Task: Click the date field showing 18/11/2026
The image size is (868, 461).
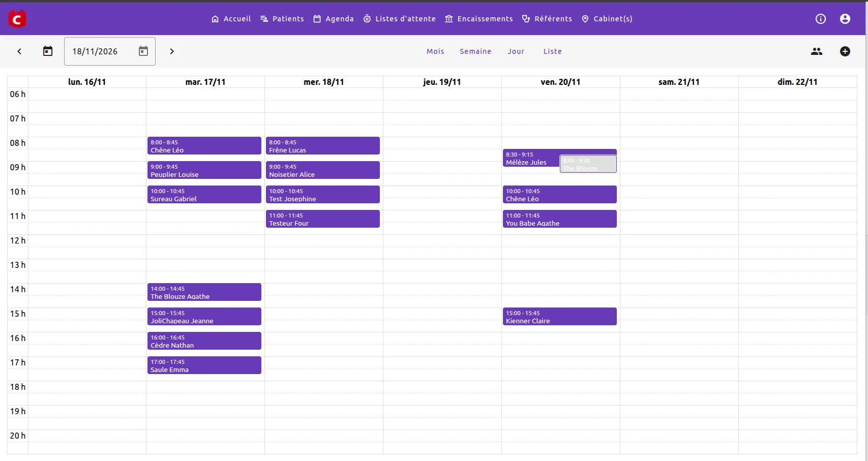Action: (110, 51)
